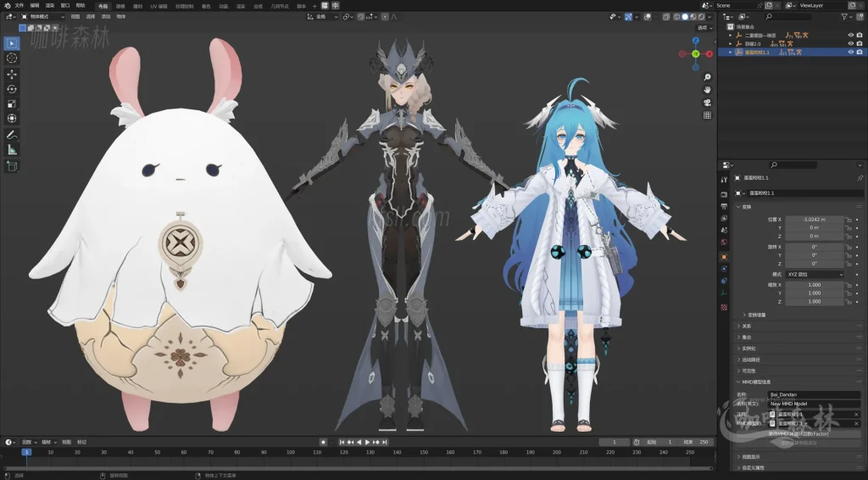The width and height of the screenshot is (868, 480).
Task: Play the animation forward
Action: (367, 442)
